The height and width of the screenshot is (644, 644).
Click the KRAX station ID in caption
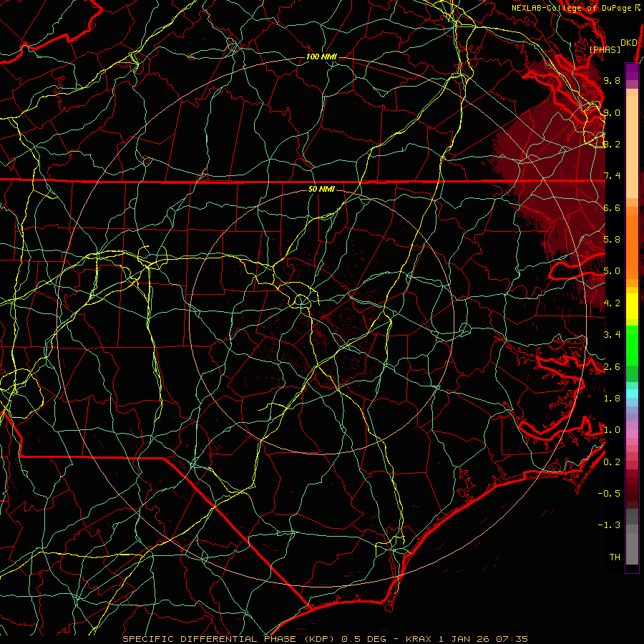[420, 639]
